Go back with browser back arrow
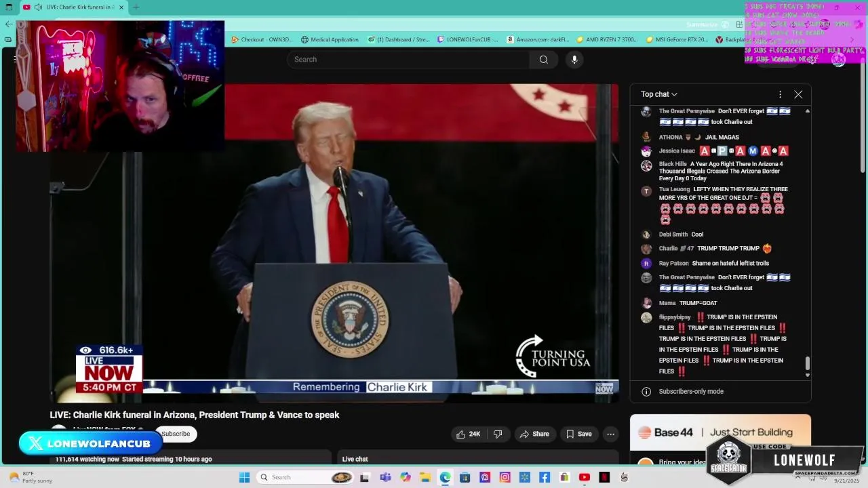 (x=8, y=24)
